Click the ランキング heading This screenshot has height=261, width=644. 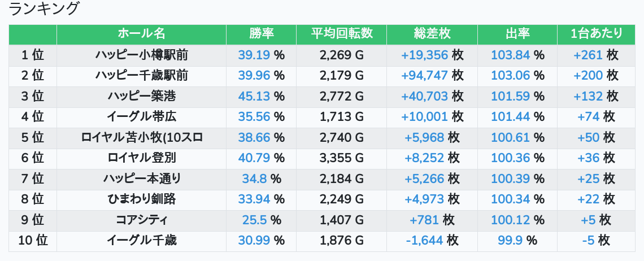coord(45,9)
